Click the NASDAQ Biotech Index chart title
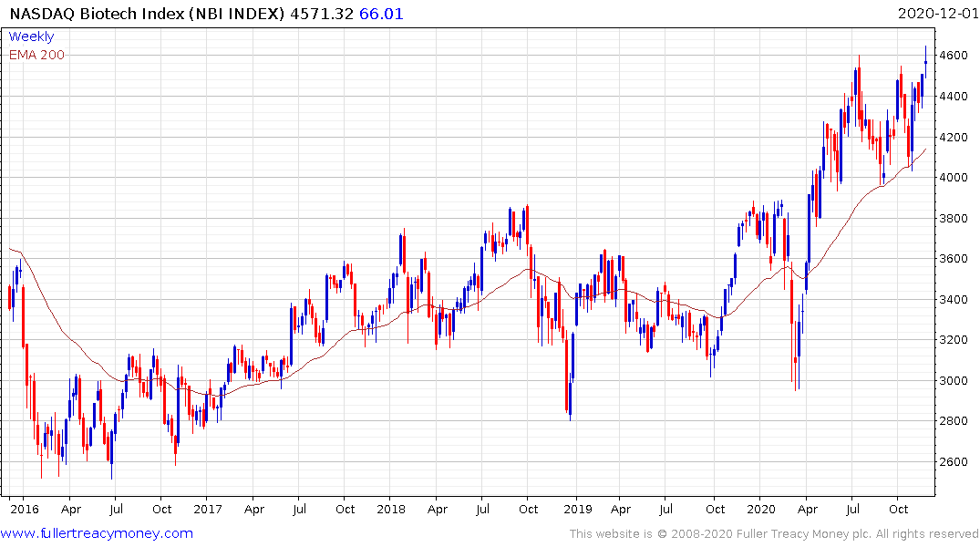This screenshot has height=547, width=980. point(147,14)
